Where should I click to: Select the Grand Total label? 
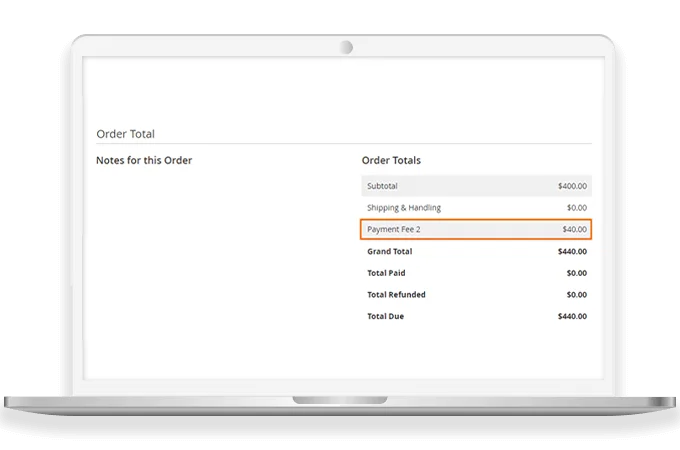coord(389,251)
